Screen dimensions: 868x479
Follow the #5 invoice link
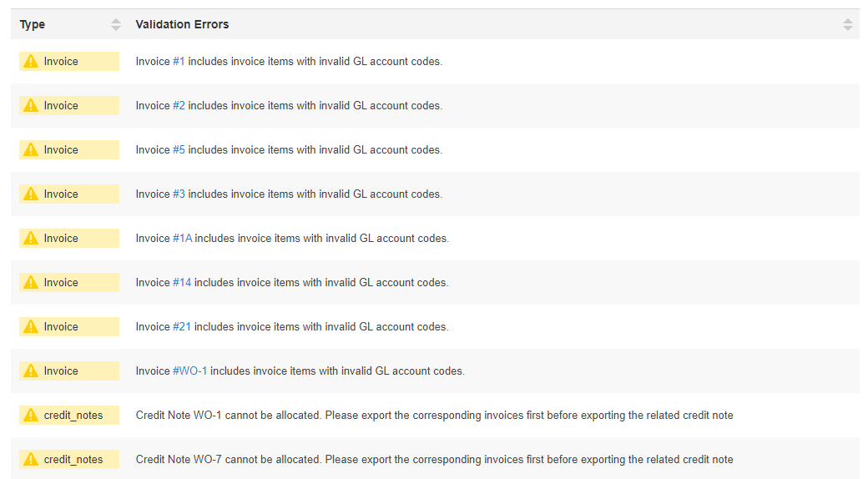[179, 149]
